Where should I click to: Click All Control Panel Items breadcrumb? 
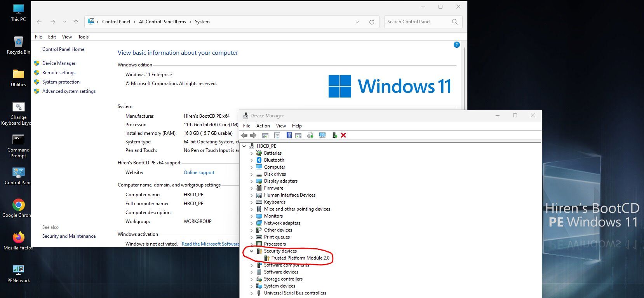tap(162, 22)
